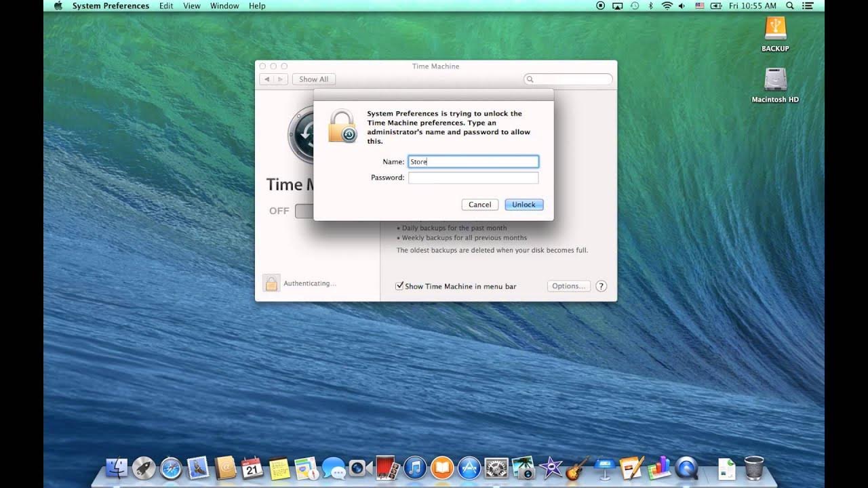Image resolution: width=868 pixels, height=488 pixels.
Task: Launch Safari from the dock
Action: (x=171, y=468)
